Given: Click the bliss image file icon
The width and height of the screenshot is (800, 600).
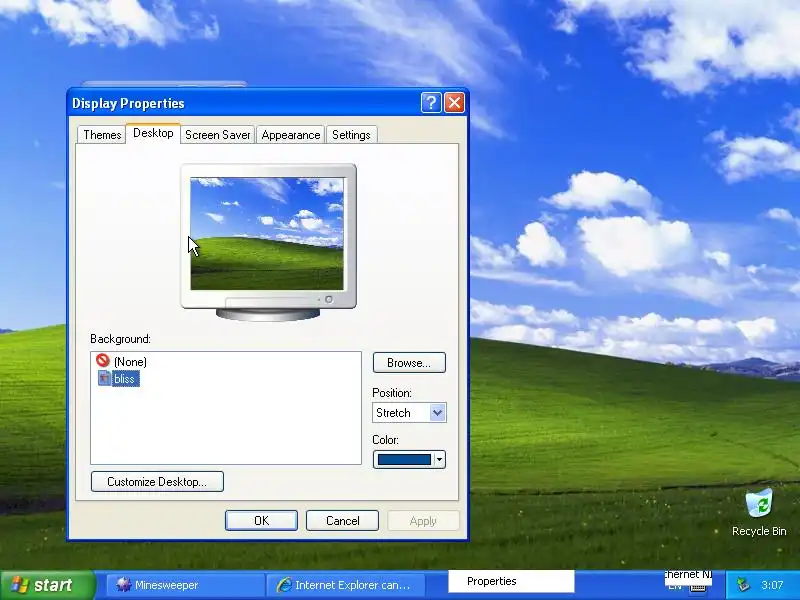Looking at the screenshot, I should [104, 378].
